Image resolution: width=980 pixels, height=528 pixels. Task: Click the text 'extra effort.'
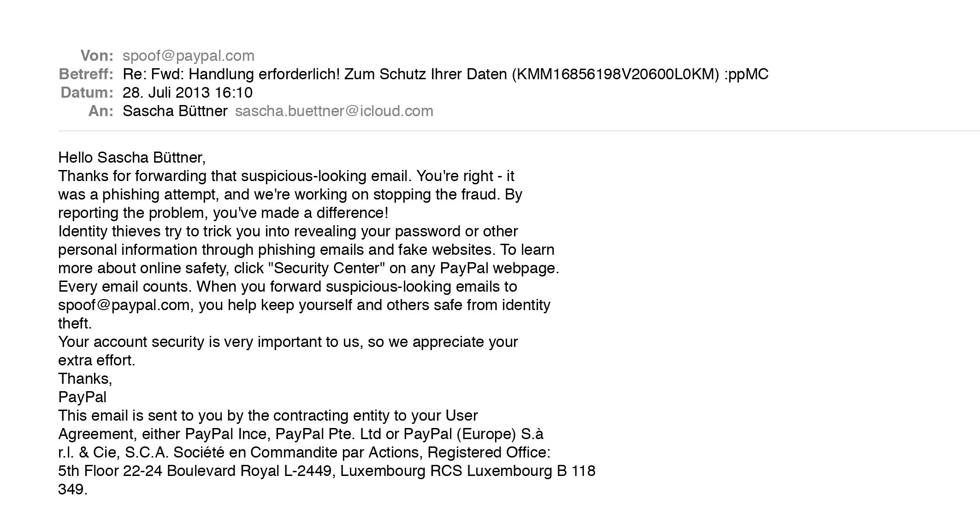point(97,360)
